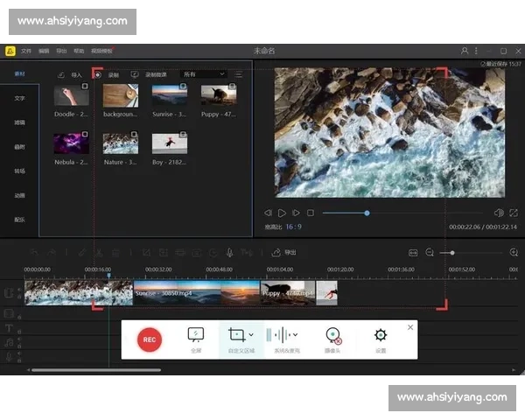
Task: Open the 文件 (File) menu
Action: [26, 52]
